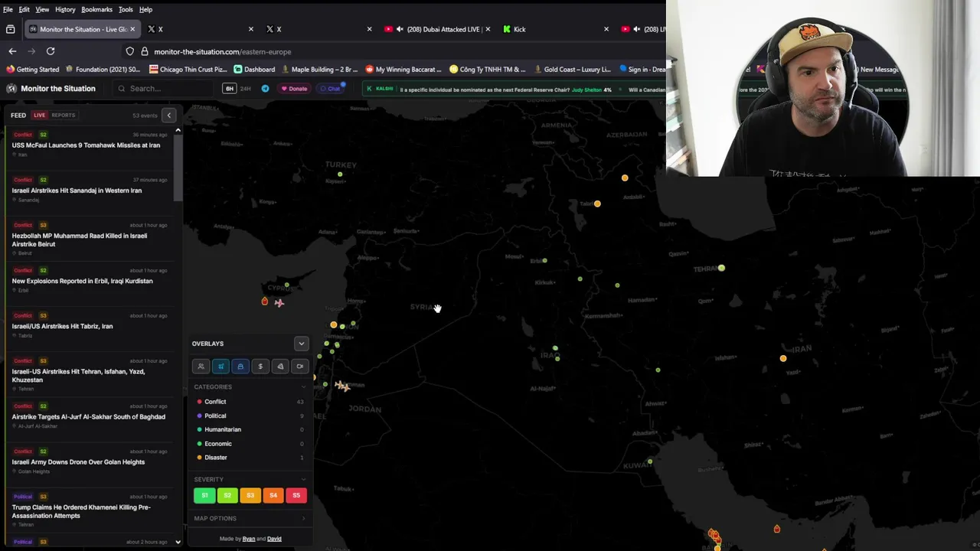980x551 pixels.
Task: Collapse the Overlays panel
Action: [301, 344]
